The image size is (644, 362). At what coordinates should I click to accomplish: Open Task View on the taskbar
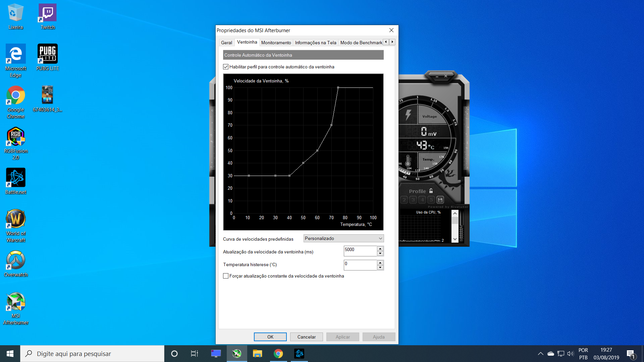(x=195, y=354)
